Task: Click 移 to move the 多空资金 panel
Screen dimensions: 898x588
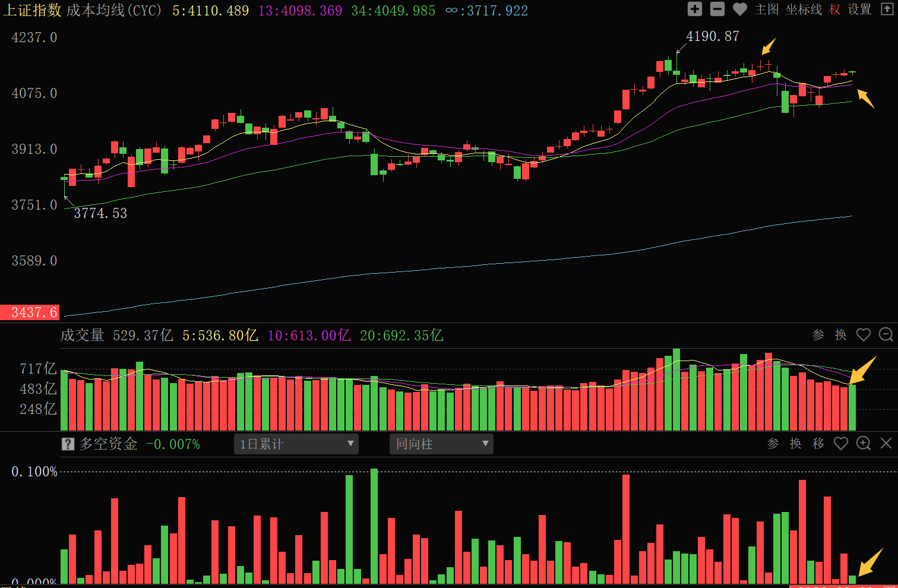Action: pyautogui.click(x=818, y=444)
